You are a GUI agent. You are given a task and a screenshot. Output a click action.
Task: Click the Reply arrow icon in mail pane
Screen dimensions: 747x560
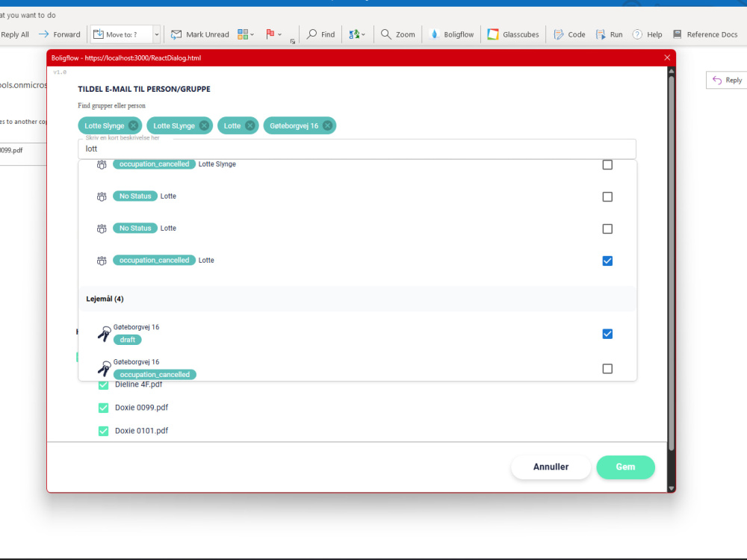(717, 80)
